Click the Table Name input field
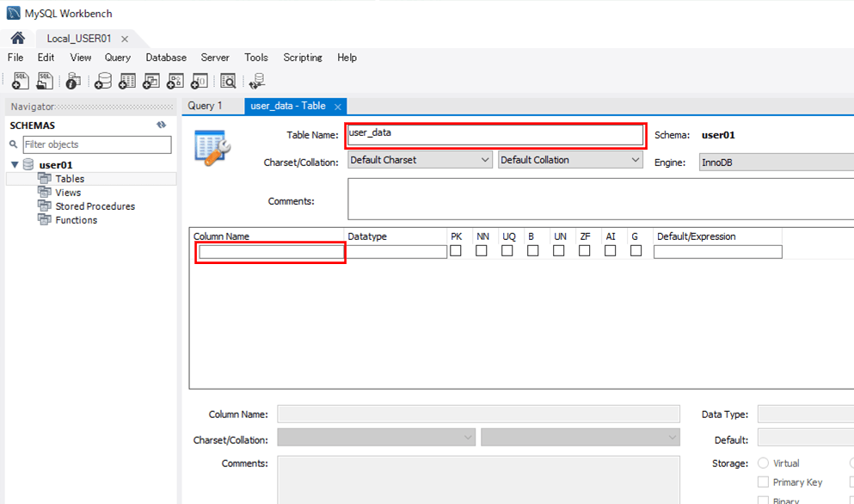Screen dimensions: 854x504 [x=495, y=134]
